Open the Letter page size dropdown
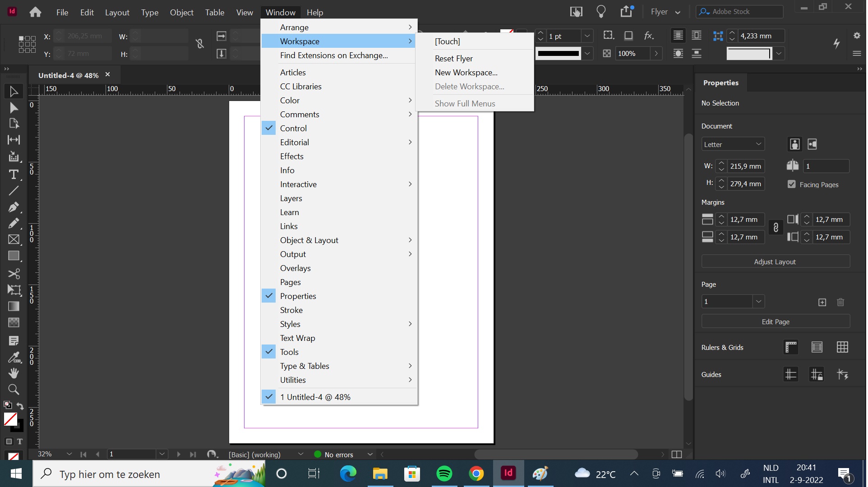Viewport: 868px width, 487px height. point(733,144)
